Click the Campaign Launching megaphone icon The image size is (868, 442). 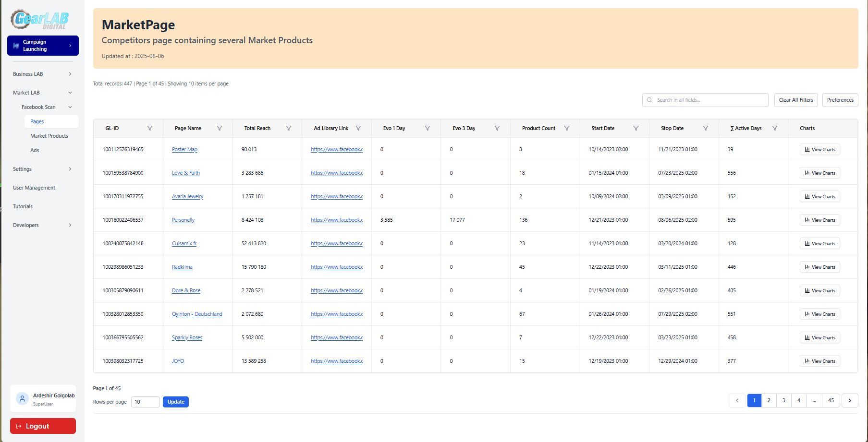click(16, 45)
